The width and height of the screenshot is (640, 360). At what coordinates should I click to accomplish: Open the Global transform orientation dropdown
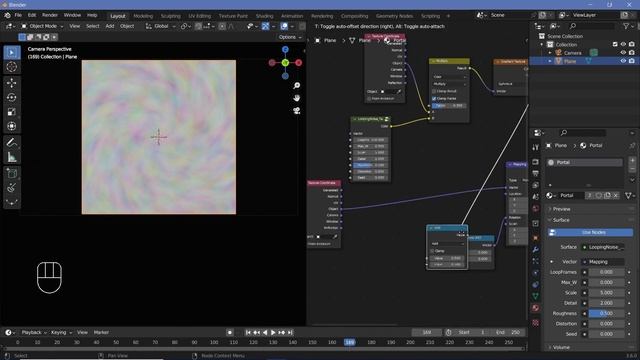[161, 26]
